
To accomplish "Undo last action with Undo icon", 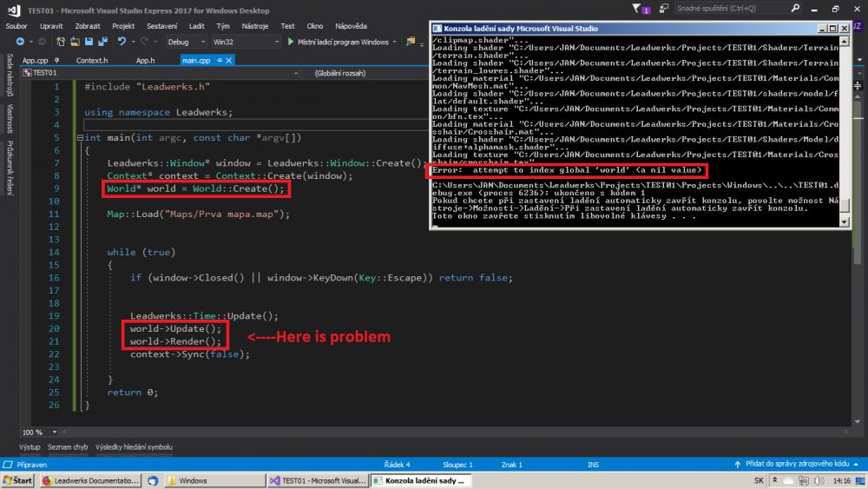I will [122, 41].
